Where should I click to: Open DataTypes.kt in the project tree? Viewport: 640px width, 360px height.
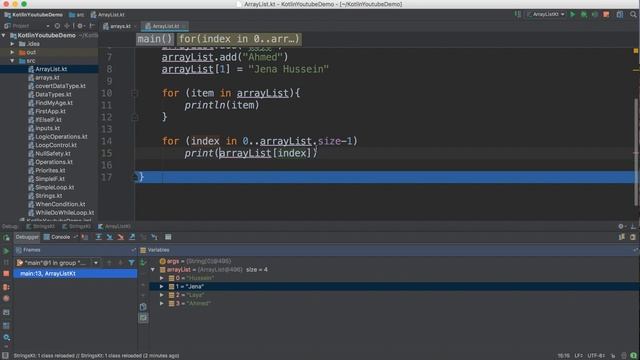(53, 94)
